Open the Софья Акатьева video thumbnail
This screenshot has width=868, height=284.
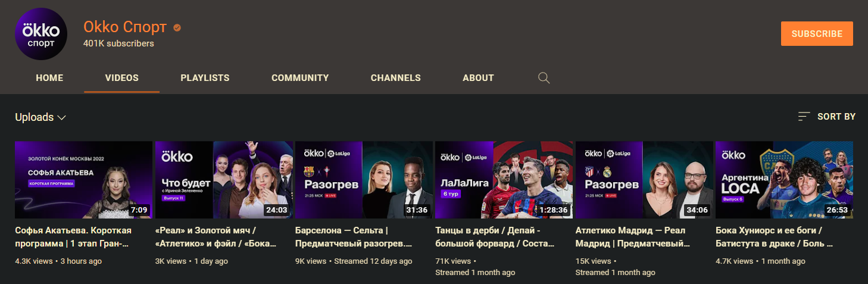tap(83, 180)
